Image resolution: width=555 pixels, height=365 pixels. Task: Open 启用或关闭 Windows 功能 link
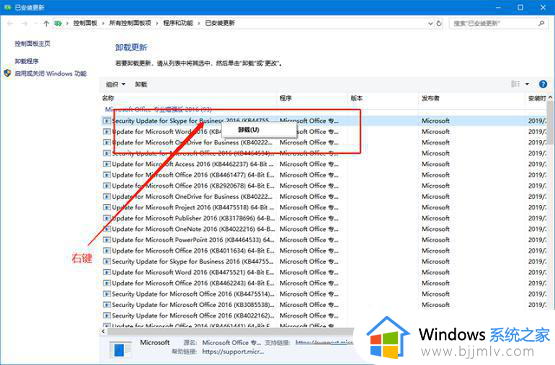[51, 73]
